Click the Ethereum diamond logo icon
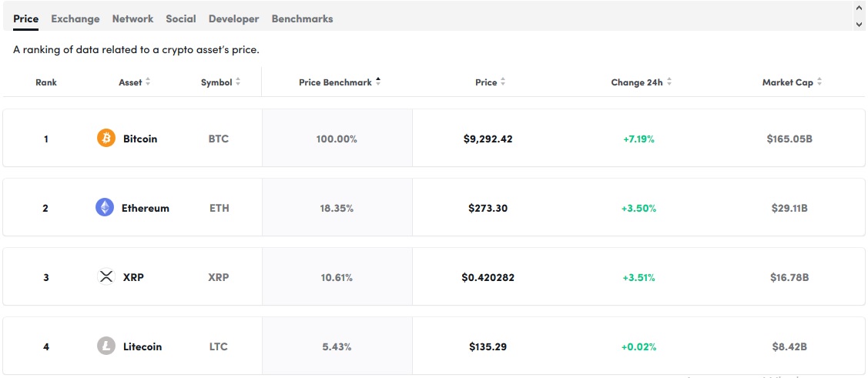Screen dimensions: 868x378 coord(105,208)
